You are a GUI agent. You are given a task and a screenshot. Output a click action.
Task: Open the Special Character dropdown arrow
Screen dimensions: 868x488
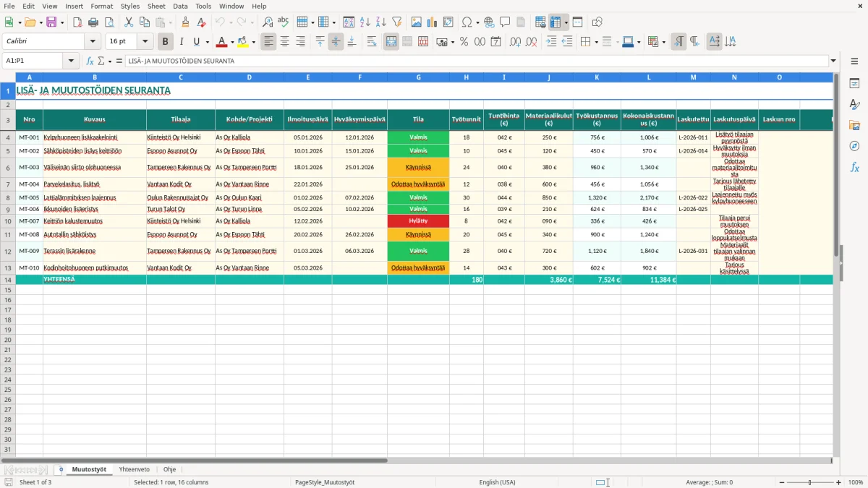[x=478, y=22]
